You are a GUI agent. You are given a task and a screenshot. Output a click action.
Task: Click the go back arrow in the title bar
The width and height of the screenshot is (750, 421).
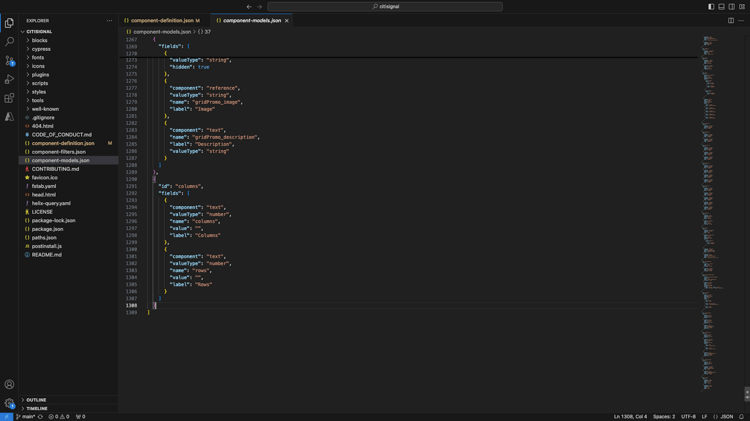(249, 7)
